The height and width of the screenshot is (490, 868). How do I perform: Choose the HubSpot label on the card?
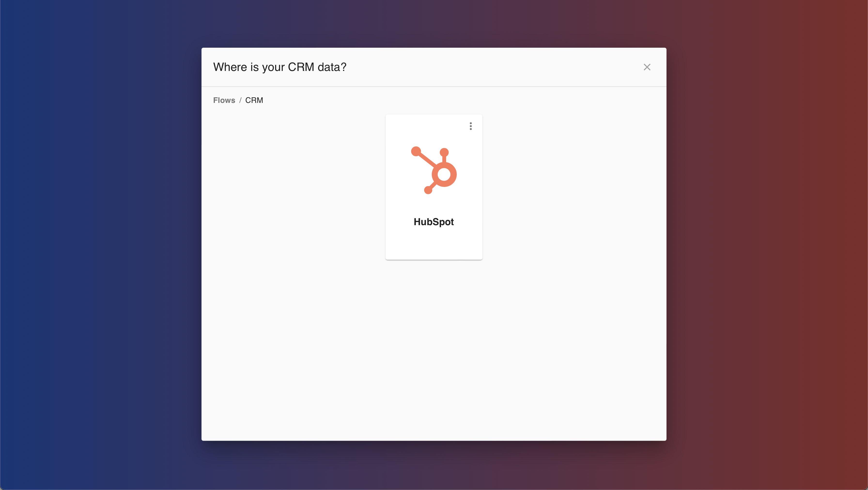434,222
